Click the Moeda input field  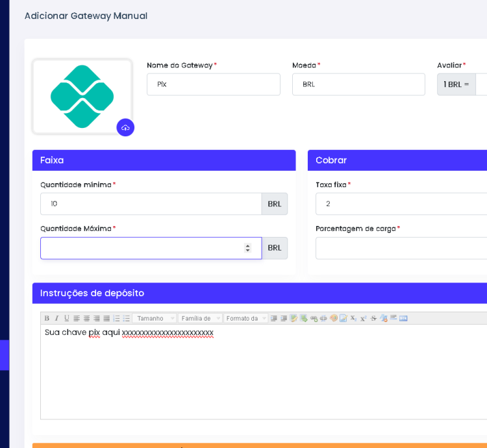click(358, 84)
